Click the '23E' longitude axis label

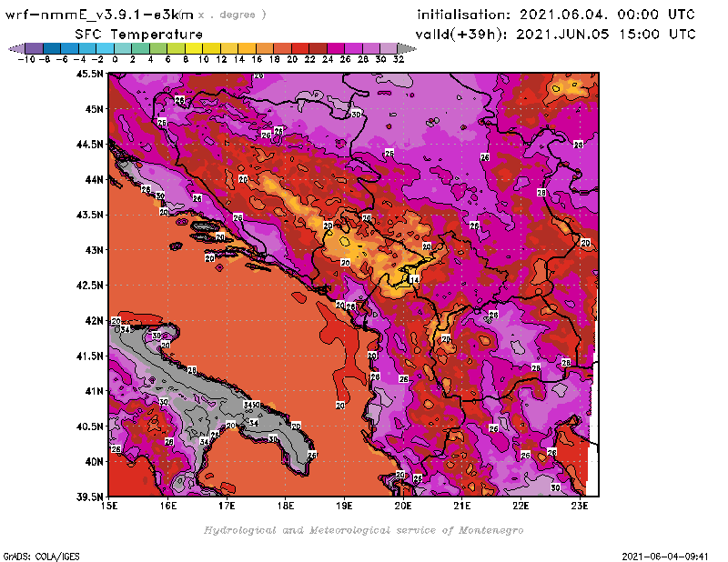click(580, 506)
